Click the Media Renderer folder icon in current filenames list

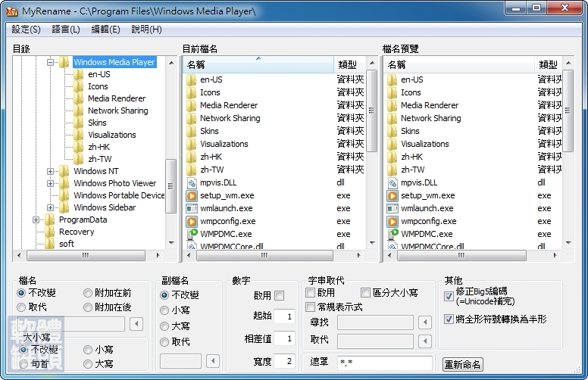click(x=192, y=105)
